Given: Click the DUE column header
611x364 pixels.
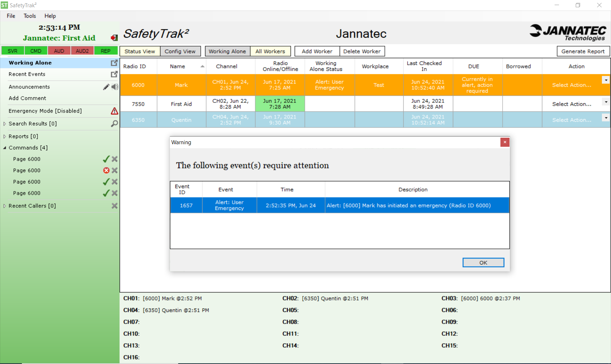Looking at the screenshot, I should coord(478,66).
